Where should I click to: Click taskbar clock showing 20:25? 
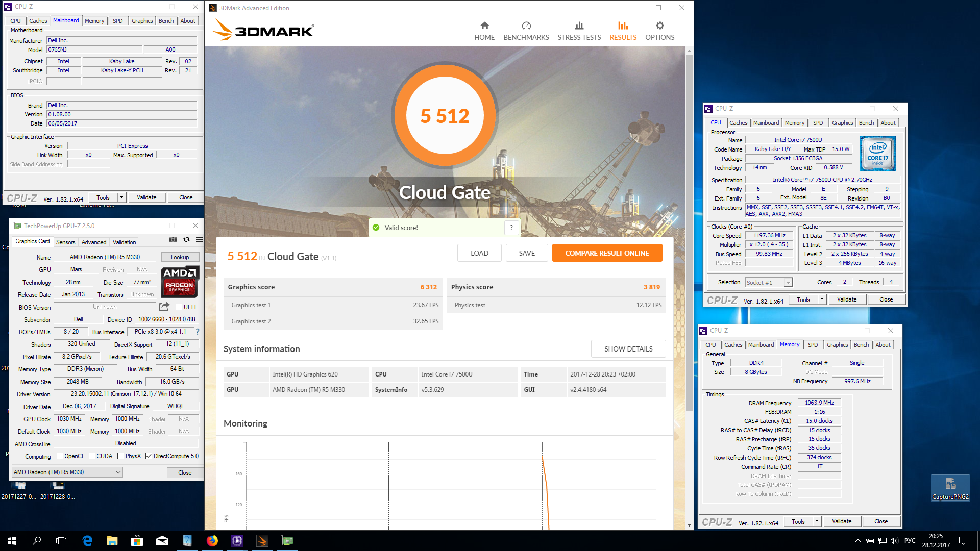936,541
